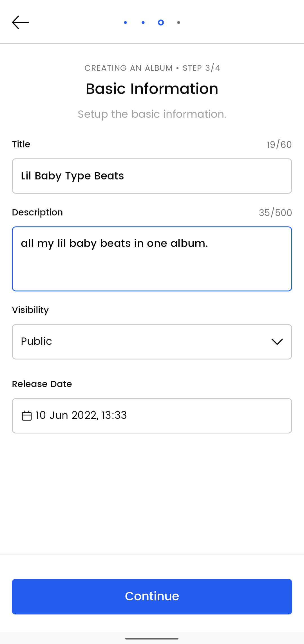304x644 pixels.
Task: Click inside the focused Description box
Action: point(152,258)
